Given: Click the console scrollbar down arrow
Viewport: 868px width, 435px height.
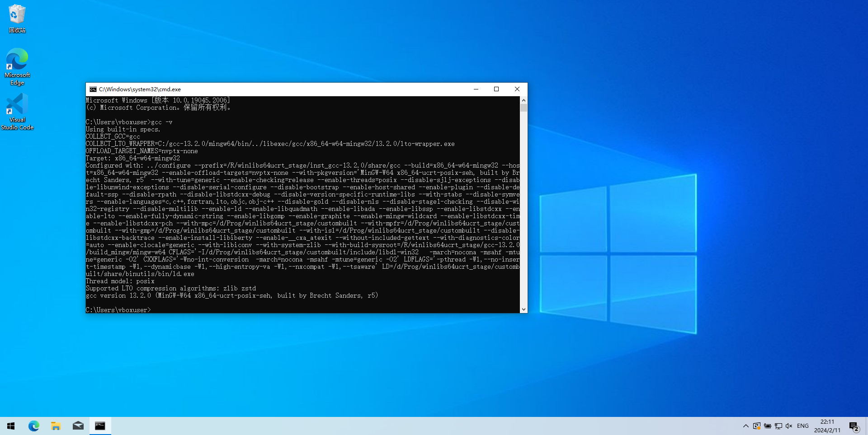Looking at the screenshot, I should coord(524,309).
